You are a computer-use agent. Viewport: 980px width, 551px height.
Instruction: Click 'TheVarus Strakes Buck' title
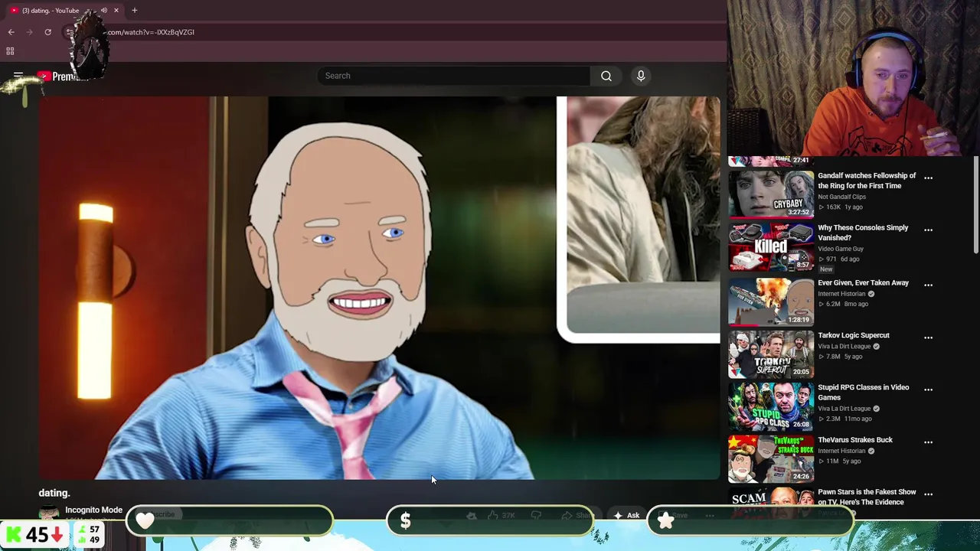click(x=855, y=440)
